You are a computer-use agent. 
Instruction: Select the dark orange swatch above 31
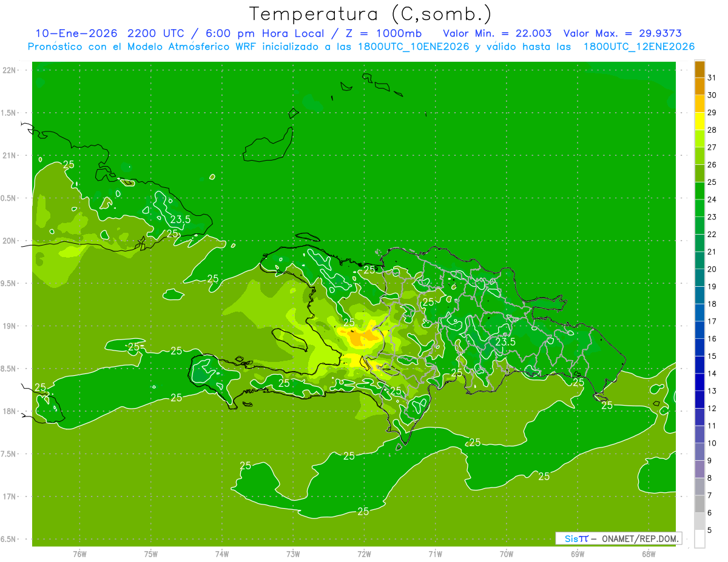coord(699,69)
